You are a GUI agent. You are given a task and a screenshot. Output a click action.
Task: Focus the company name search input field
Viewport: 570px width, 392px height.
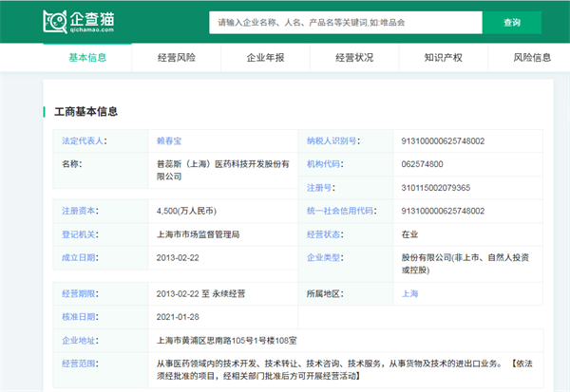[346, 23]
